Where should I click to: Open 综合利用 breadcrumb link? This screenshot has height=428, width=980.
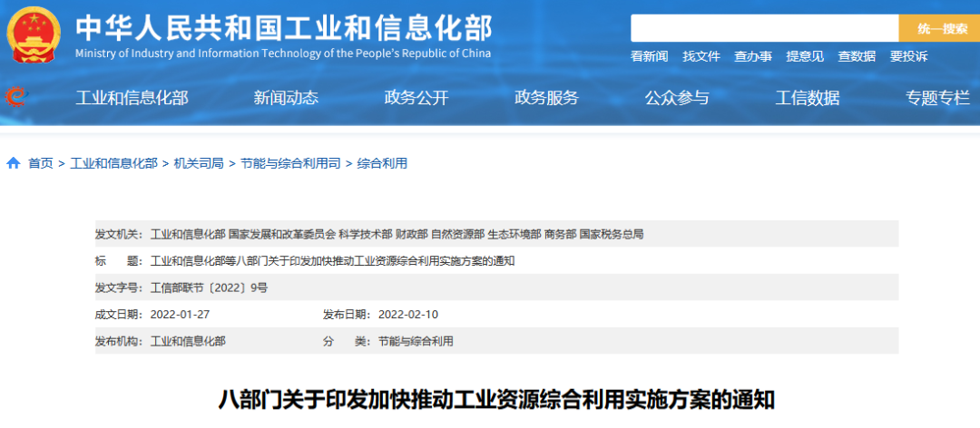coord(382,164)
